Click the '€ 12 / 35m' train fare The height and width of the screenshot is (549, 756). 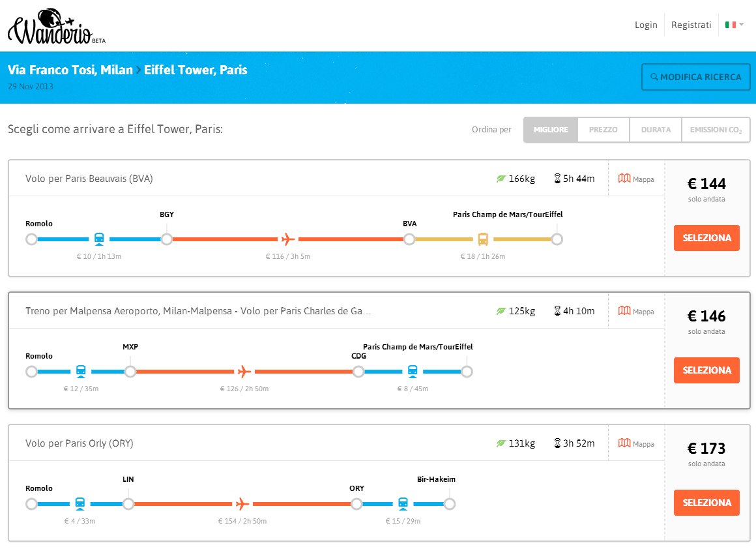[x=81, y=389]
